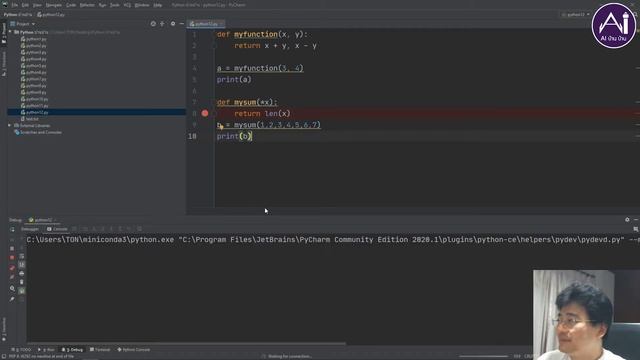The width and height of the screenshot is (640, 360).
Task: Click the Debug tool window button
Action: (x=72, y=350)
